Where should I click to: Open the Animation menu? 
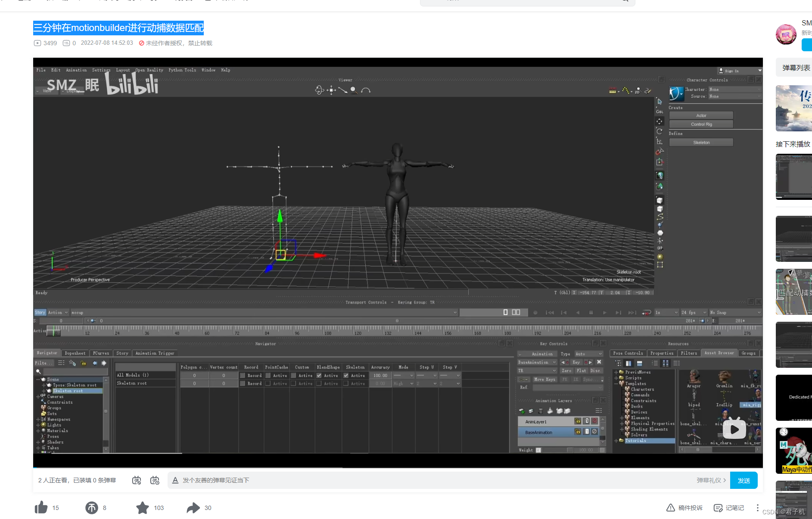tap(76, 70)
